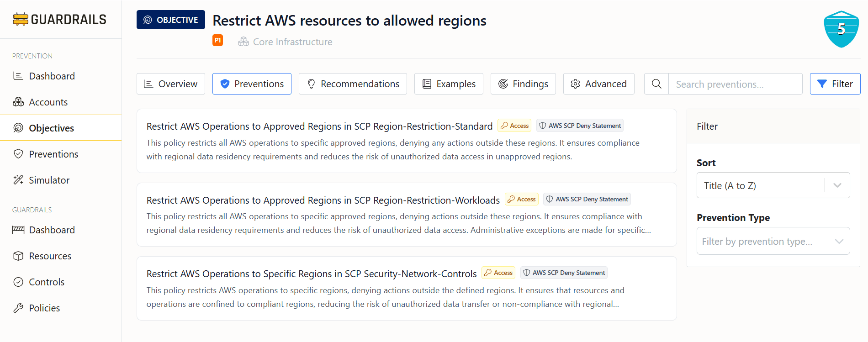Toggle the Filter panel button
Image resolution: width=868 pixels, height=342 pixels.
835,84
